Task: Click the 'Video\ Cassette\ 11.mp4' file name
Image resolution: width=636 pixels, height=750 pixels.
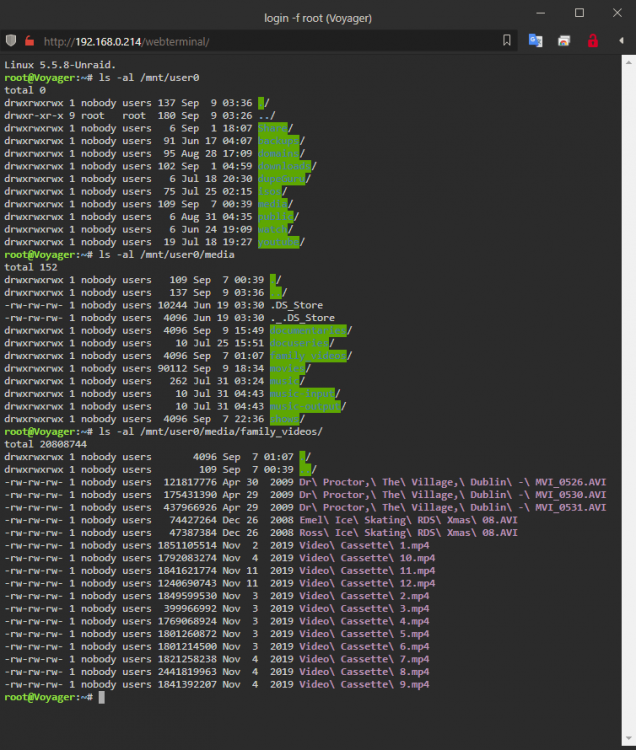Action: [x=367, y=571]
